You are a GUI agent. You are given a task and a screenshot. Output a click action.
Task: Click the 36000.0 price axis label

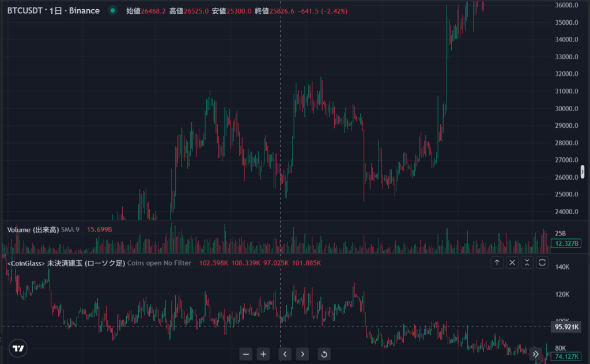567,5
